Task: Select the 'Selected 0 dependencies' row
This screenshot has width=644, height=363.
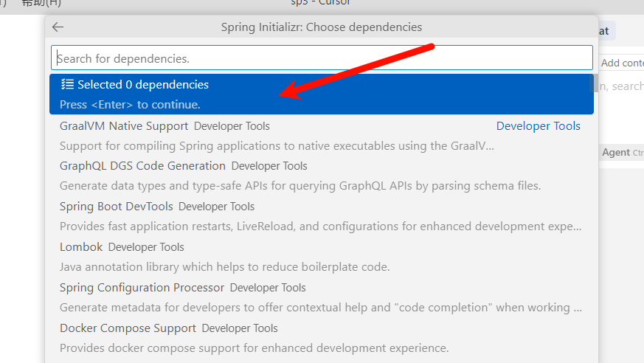Action: pyautogui.click(x=322, y=94)
